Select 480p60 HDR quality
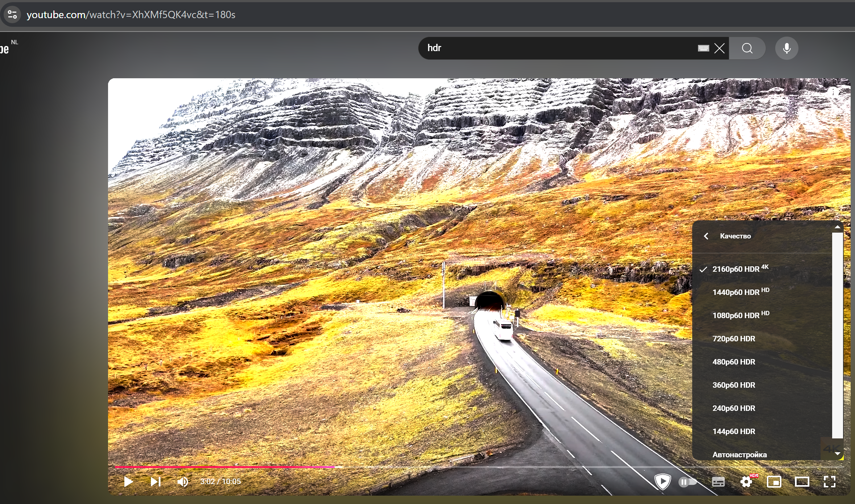The height and width of the screenshot is (504, 855). (762, 362)
